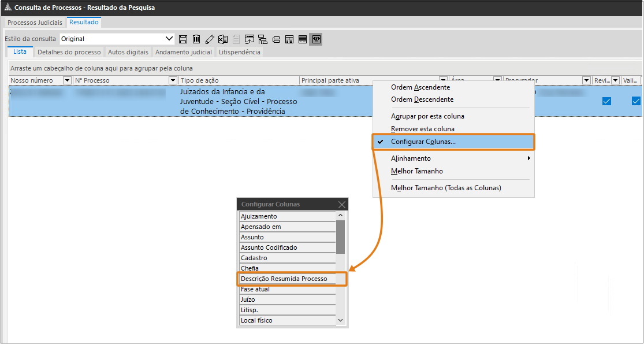Click the pencil edit icon in toolbar
This screenshot has width=644, height=344.
coord(210,39)
